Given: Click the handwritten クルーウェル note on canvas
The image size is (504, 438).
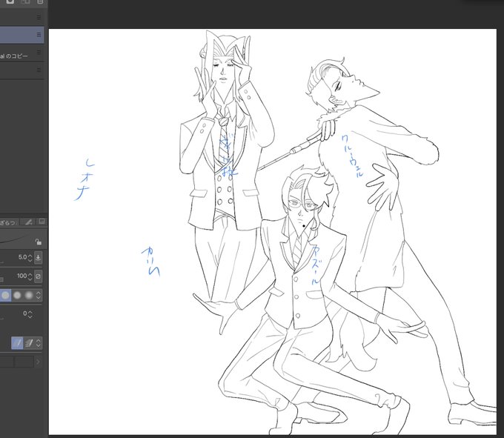Looking at the screenshot, I should 353,156.
